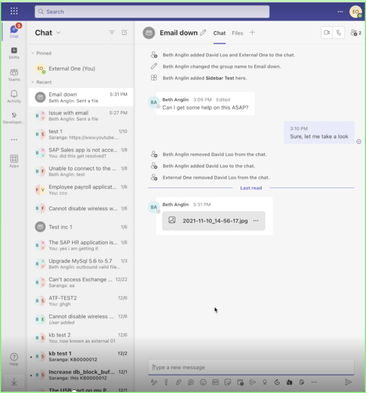
Task: Collapse the Recent chats section
Action: point(33,82)
